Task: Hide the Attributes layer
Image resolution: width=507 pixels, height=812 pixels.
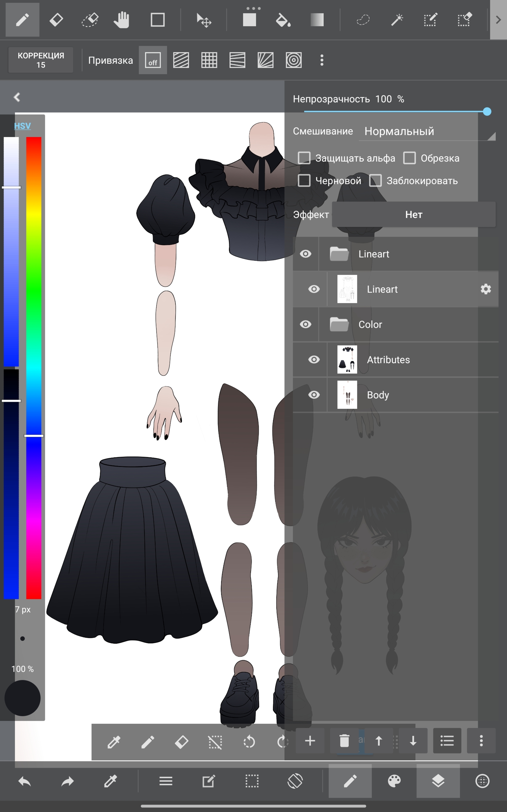Action: point(314,360)
